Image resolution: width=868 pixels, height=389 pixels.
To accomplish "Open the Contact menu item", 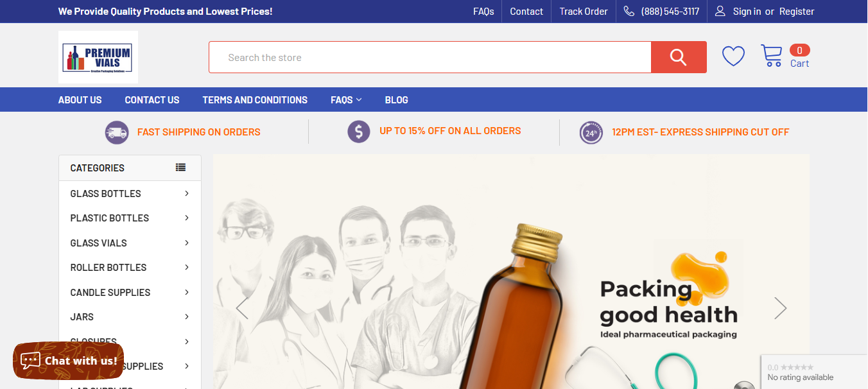I will click(526, 11).
